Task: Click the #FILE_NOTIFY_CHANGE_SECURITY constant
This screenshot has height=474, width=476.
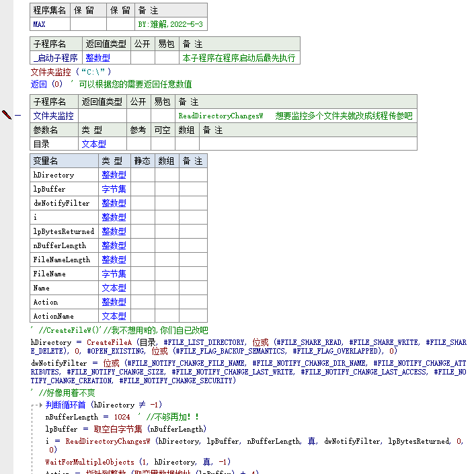Action: [x=176, y=381]
